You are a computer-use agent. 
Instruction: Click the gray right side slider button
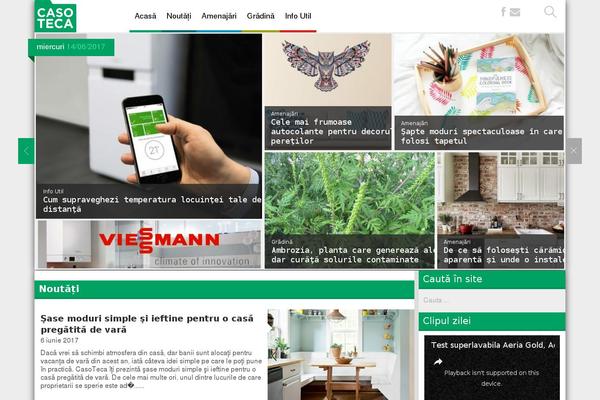tap(574, 151)
